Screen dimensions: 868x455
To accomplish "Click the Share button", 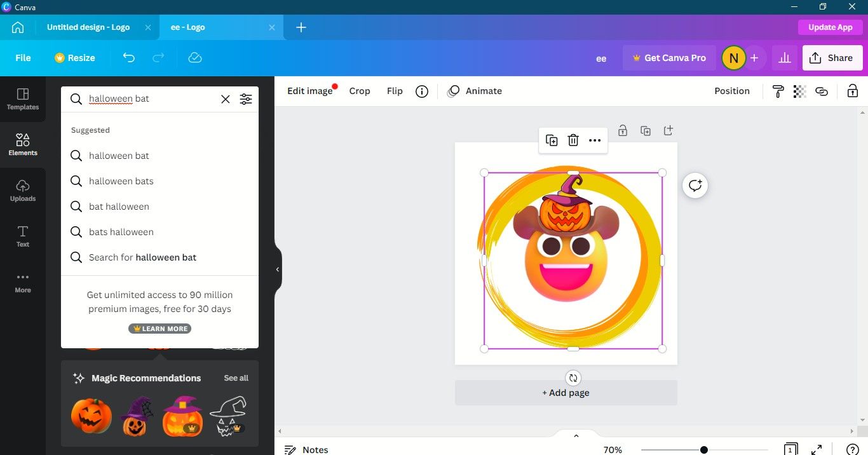I will [832, 58].
